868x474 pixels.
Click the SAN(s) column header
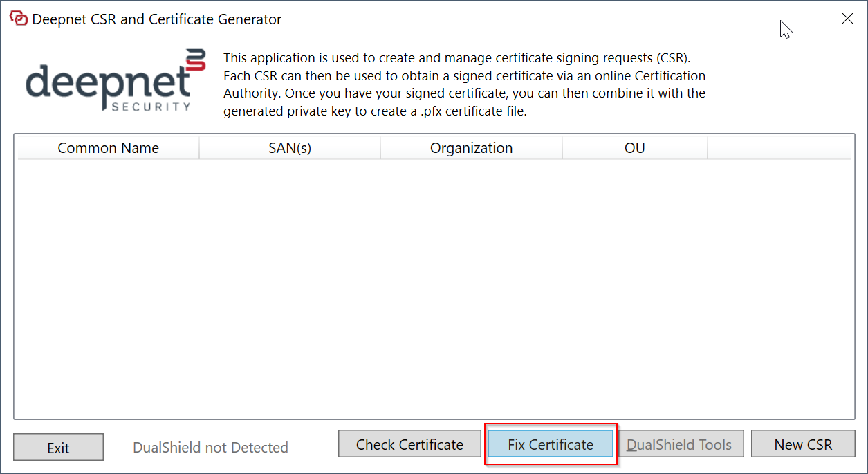[290, 148]
